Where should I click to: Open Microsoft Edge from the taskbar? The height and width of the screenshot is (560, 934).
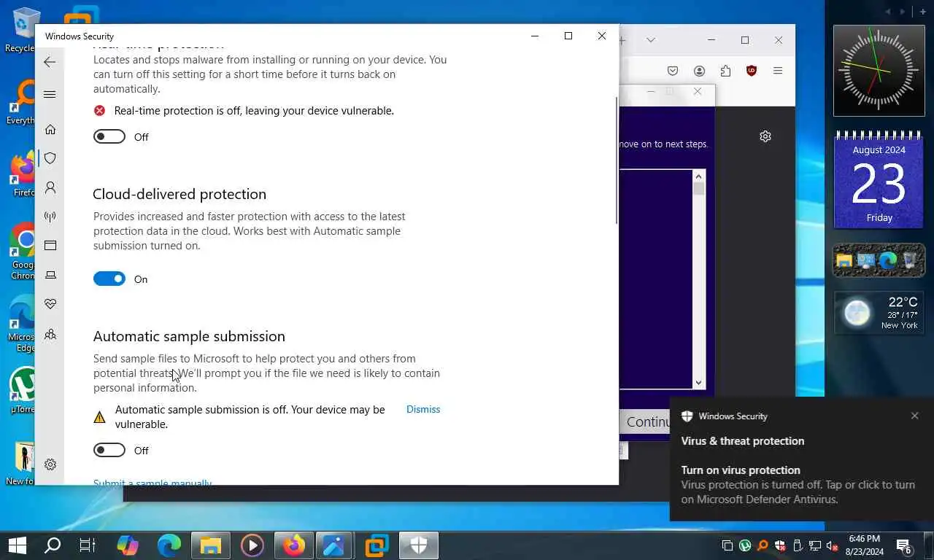[x=169, y=545]
